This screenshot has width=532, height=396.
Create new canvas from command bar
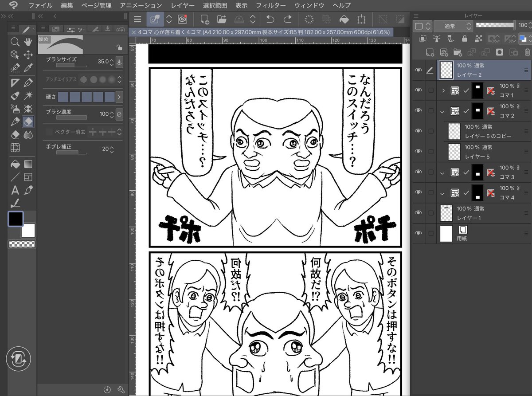(204, 19)
